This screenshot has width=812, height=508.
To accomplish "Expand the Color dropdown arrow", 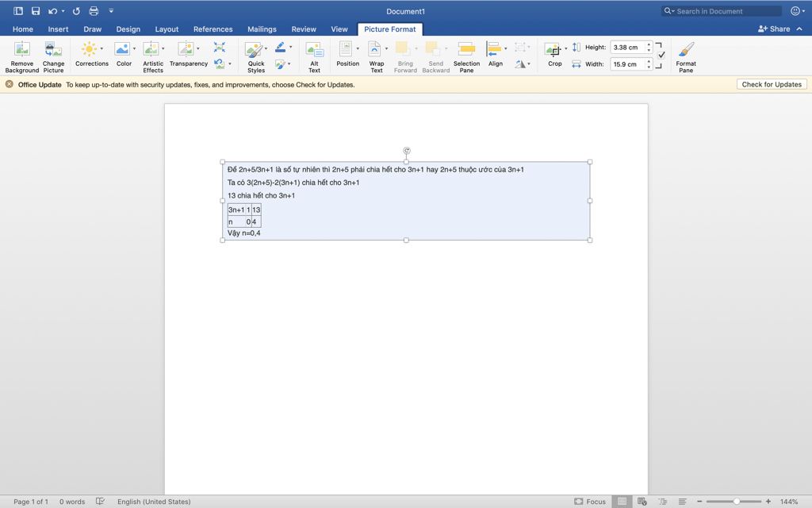I will pyautogui.click(x=134, y=48).
